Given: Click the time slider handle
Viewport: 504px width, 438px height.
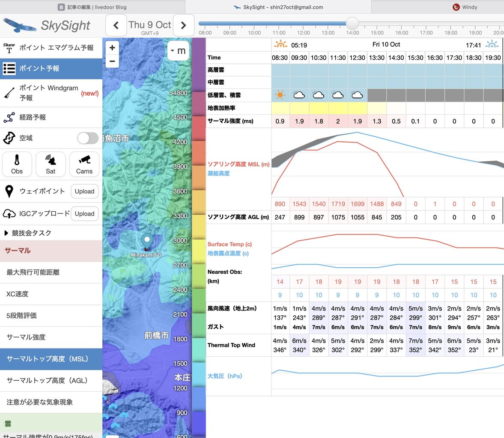Looking at the screenshot, I should (x=352, y=23).
